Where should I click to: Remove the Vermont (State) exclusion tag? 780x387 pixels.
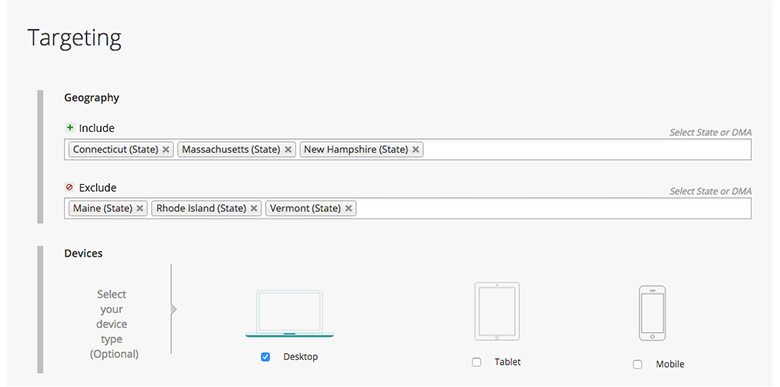click(x=348, y=208)
